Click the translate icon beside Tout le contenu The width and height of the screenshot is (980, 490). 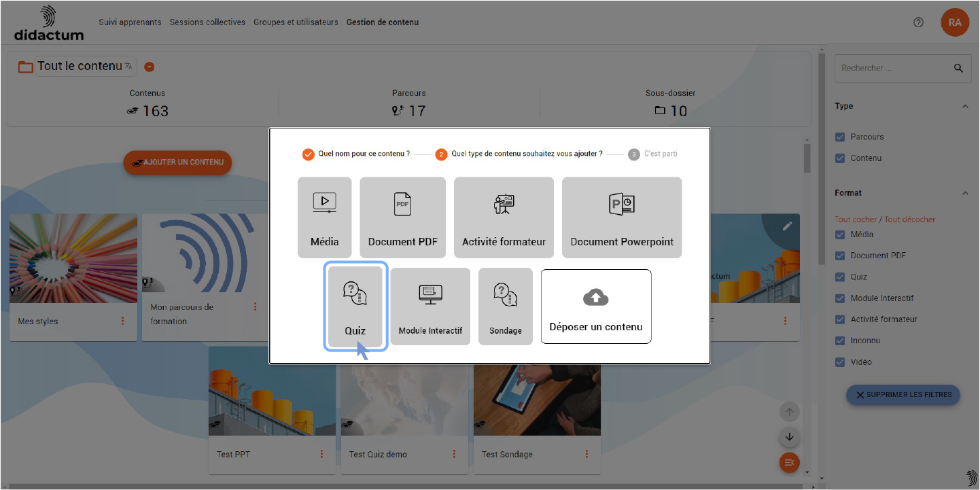coord(128,66)
